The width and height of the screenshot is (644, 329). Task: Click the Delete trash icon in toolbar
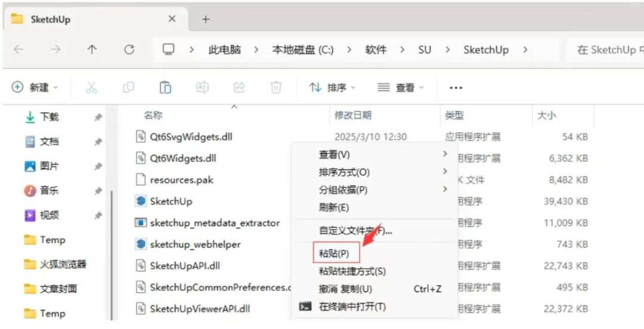click(276, 88)
